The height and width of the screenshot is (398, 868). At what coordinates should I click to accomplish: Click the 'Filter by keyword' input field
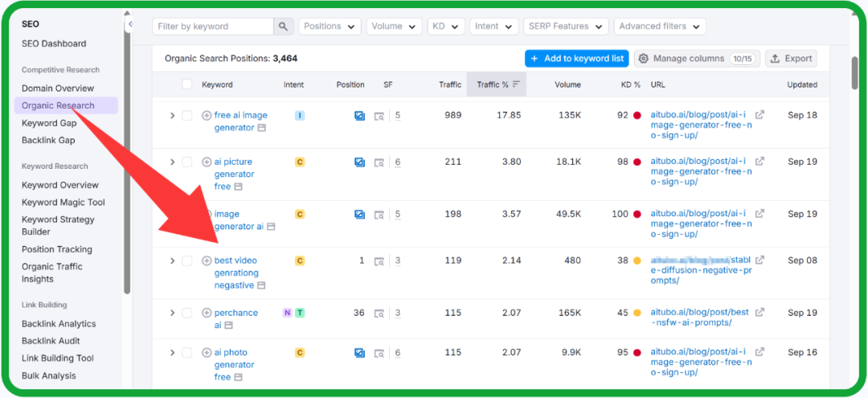(x=213, y=27)
